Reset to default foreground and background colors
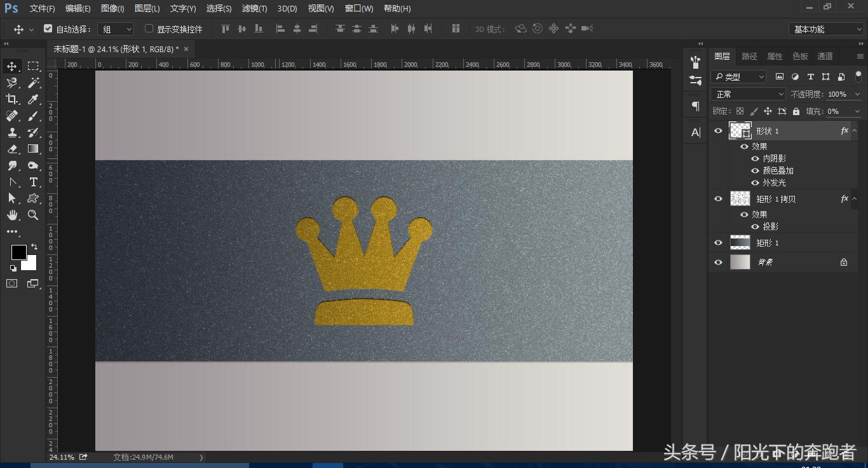 [x=13, y=268]
